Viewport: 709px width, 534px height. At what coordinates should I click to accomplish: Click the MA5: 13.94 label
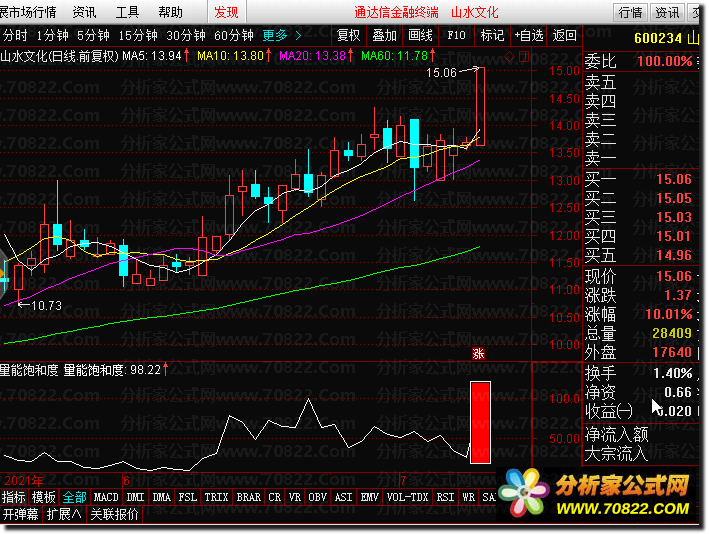coord(152,56)
